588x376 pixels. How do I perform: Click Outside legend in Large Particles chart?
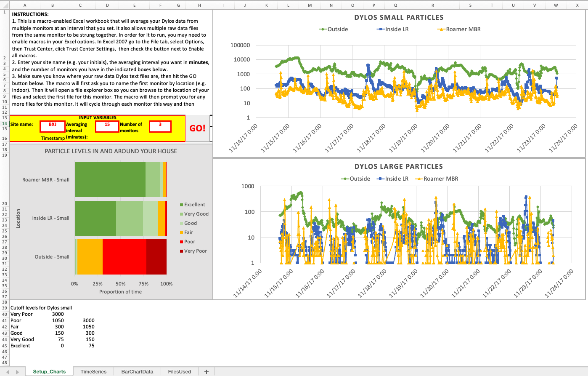355,179
